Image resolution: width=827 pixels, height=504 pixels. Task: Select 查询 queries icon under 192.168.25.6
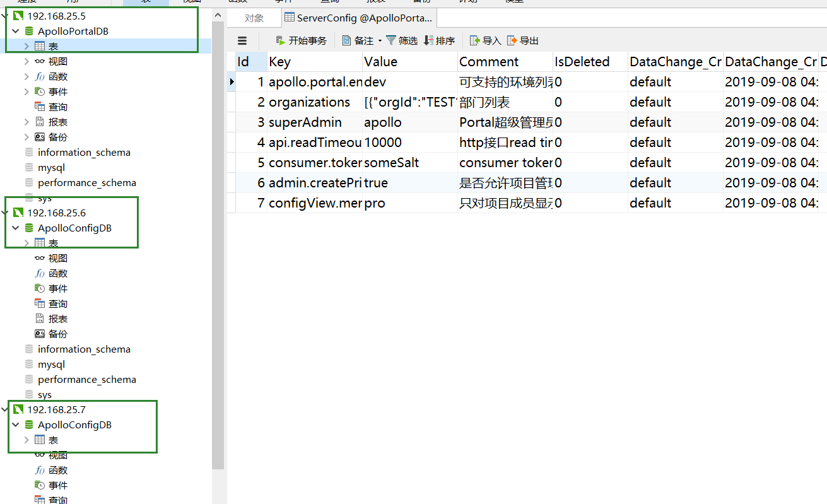[39, 303]
